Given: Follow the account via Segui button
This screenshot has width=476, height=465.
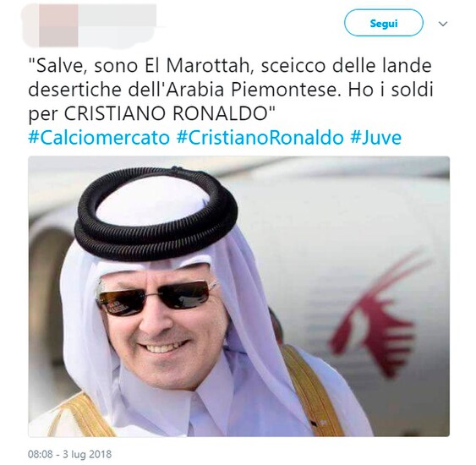Looking at the screenshot, I should pyautogui.click(x=383, y=23).
